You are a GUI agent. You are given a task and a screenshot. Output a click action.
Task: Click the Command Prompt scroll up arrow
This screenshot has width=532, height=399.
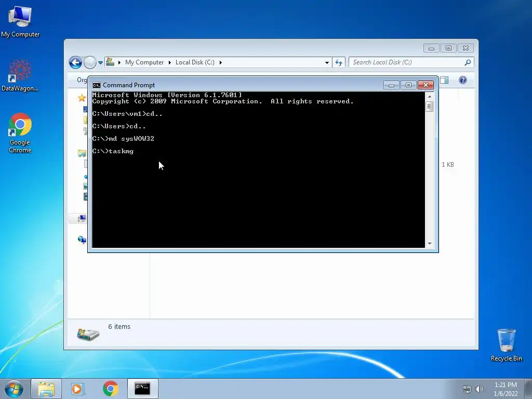[x=430, y=97]
